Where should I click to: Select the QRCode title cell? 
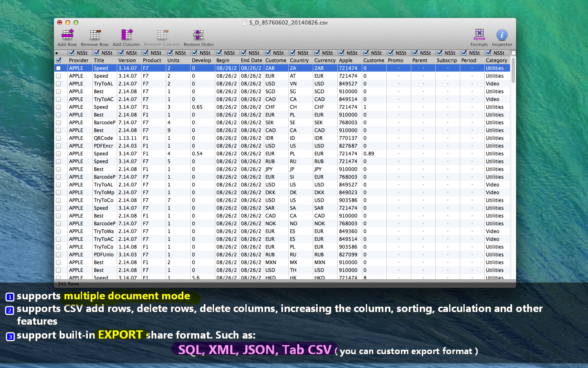point(103,138)
